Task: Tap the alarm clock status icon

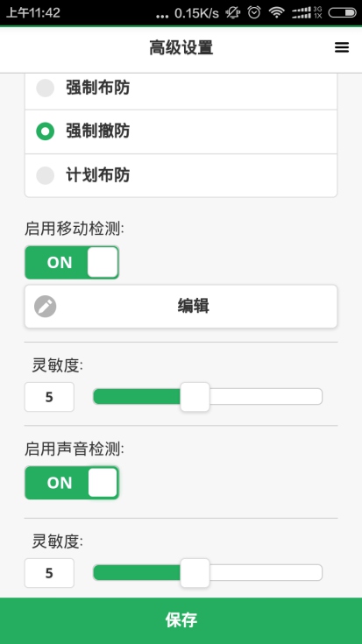Action: pyautogui.click(x=254, y=12)
